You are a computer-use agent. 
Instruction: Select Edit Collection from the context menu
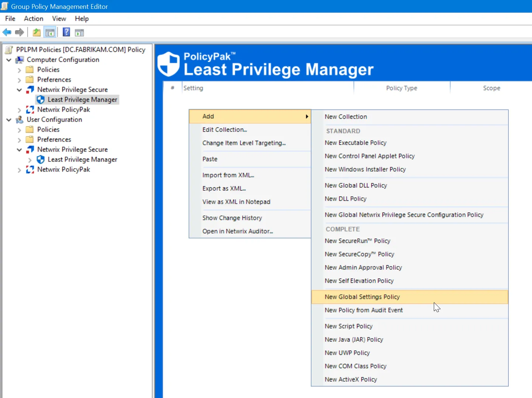click(x=225, y=129)
